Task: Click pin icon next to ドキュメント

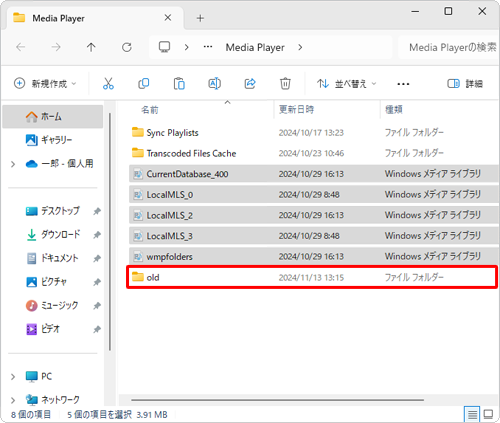Action: (97, 258)
